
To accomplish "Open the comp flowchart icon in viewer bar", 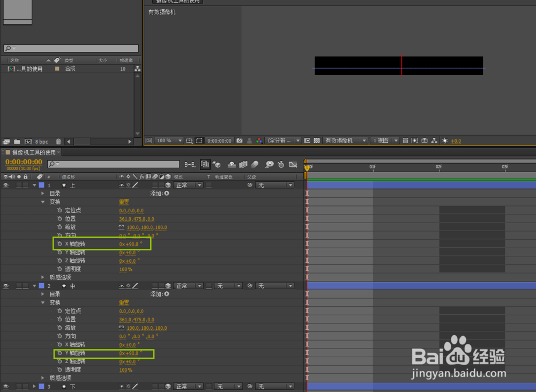I will pos(434,140).
